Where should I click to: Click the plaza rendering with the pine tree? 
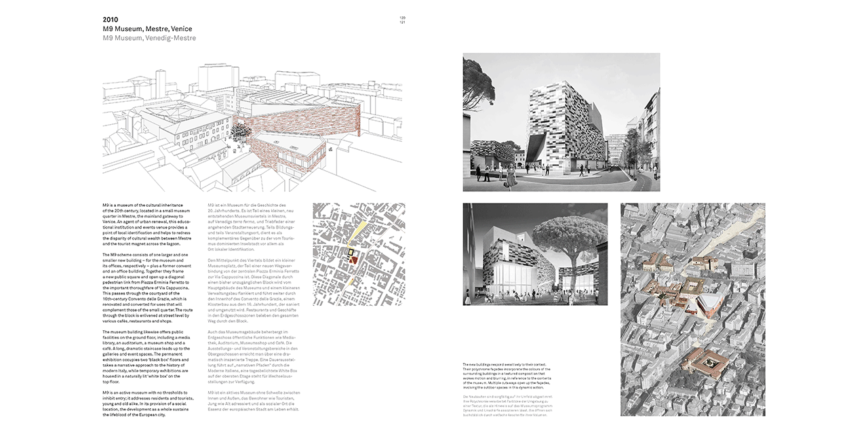point(535,254)
